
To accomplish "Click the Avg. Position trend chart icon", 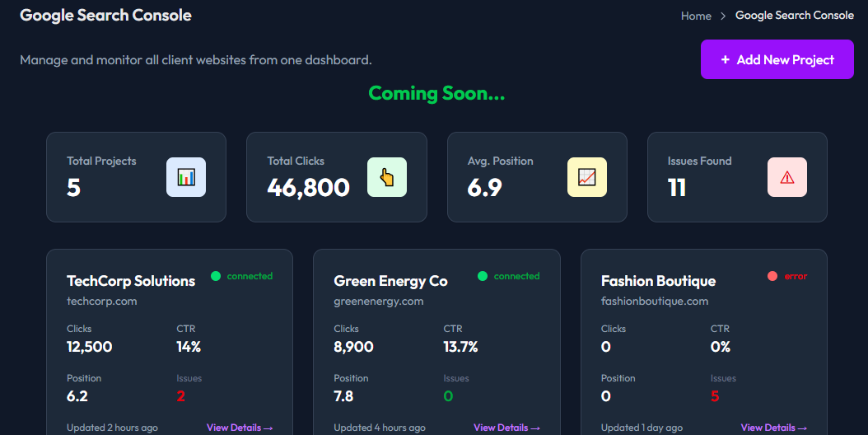I will [x=587, y=177].
